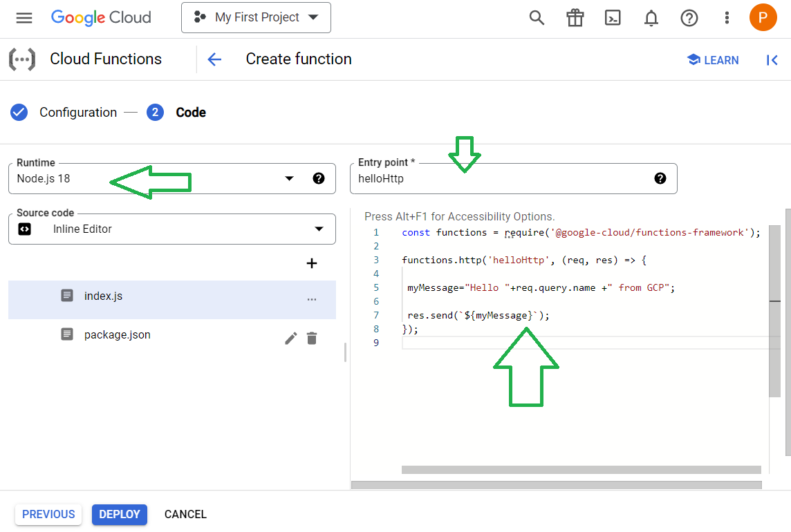Click the package.json file icon
The width and height of the screenshot is (791, 532).
[67, 334]
